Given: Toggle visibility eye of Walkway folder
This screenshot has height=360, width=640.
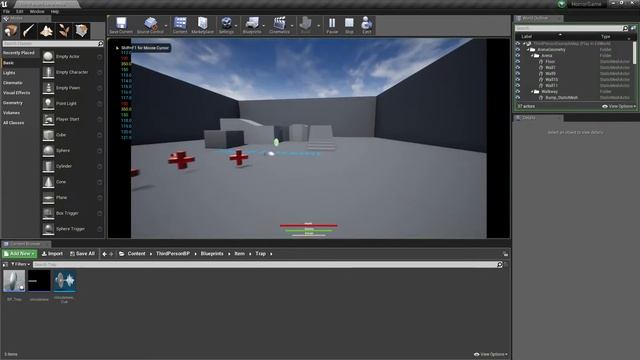Looking at the screenshot, I should [x=518, y=92].
